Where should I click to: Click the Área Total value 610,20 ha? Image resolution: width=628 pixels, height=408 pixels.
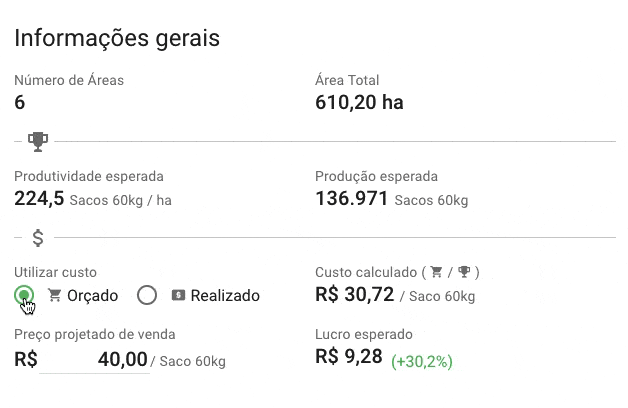point(359,102)
